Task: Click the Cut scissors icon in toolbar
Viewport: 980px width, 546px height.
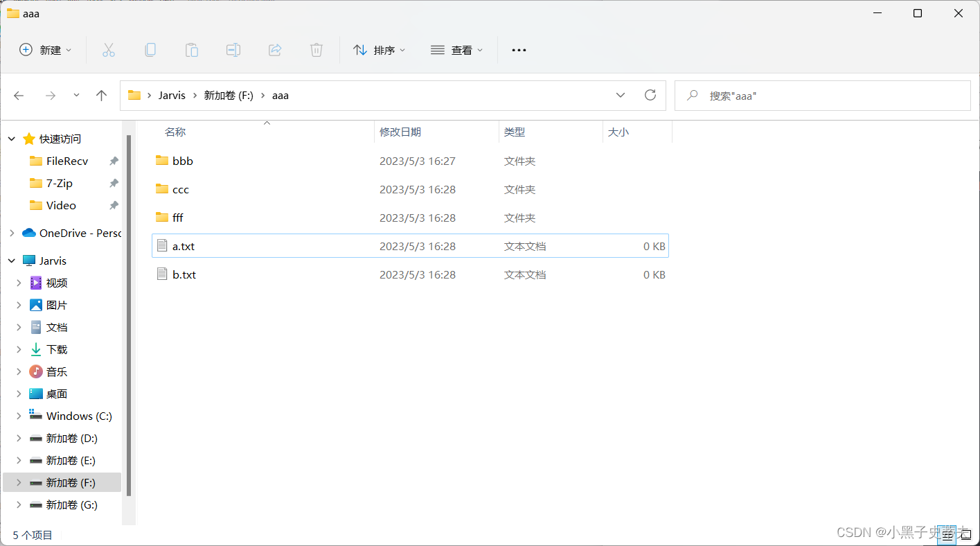Action: click(x=109, y=50)
